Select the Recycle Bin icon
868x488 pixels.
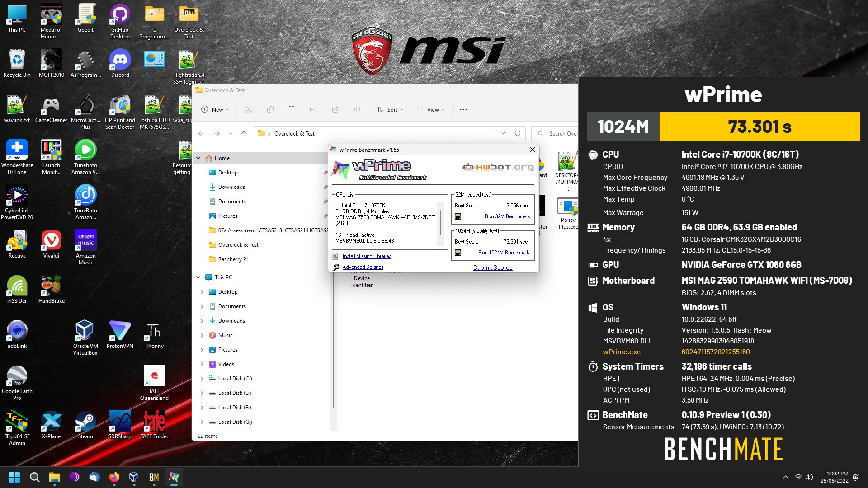[x=17, y=63]
